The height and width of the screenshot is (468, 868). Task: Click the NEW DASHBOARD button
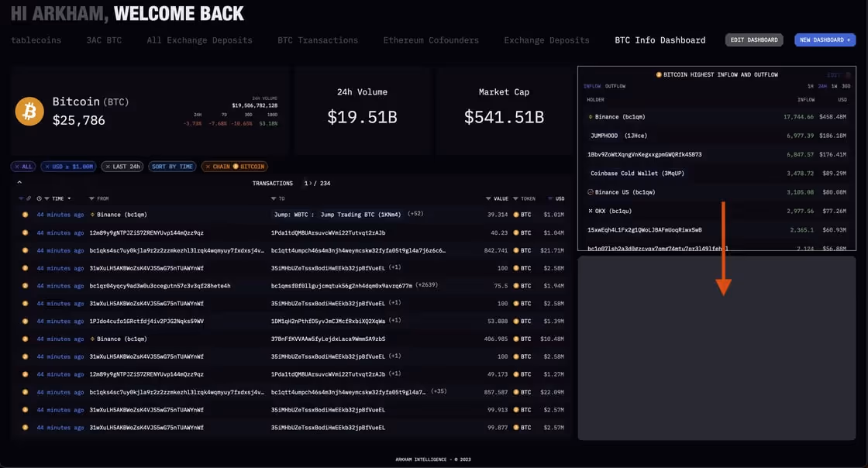tap(825, 39)
